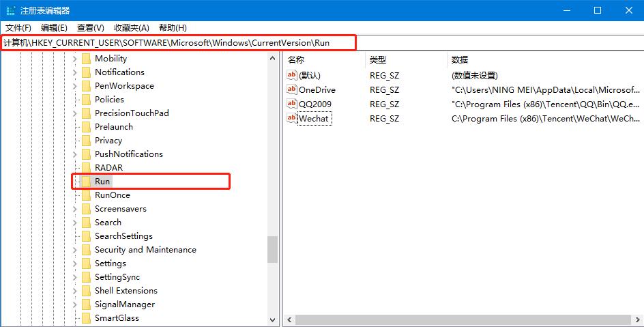Click the Screensavers folder icon

point(86,209)
